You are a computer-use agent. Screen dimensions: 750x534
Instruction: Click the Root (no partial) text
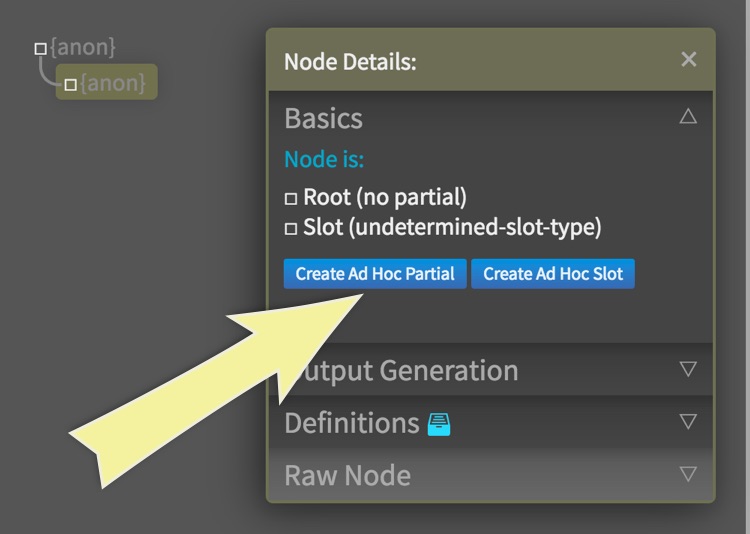[385, 198]
